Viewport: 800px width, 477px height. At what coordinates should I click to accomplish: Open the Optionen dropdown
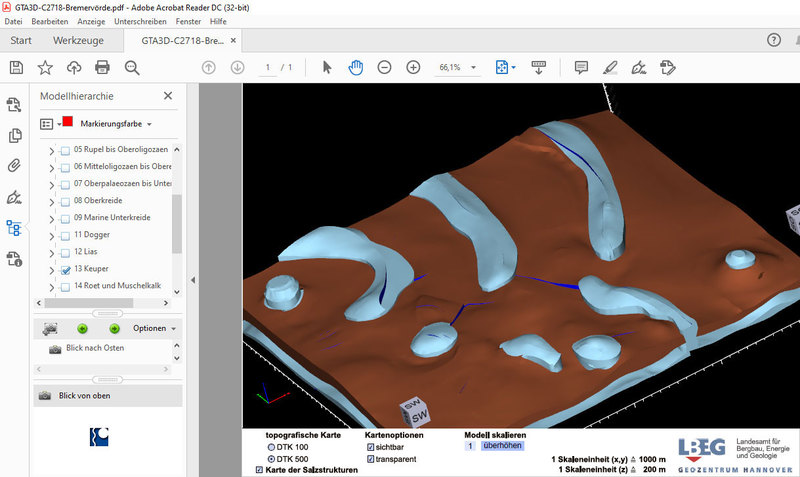tap(154, 328)
